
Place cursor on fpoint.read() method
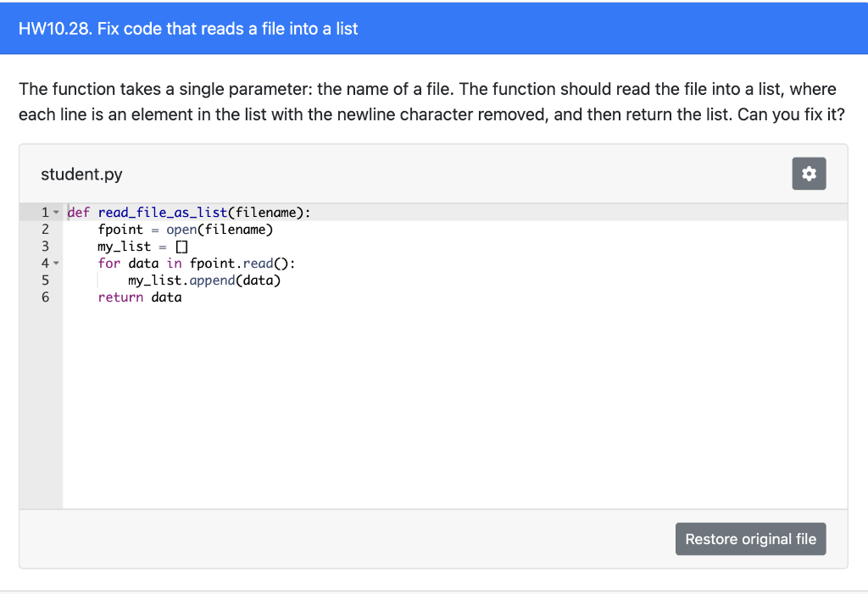coord(258,264)
